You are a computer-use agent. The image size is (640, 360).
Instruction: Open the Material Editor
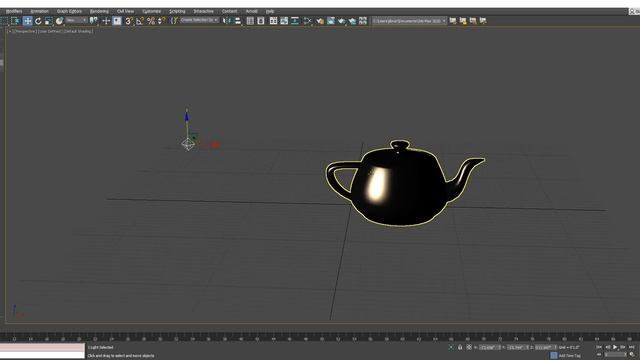point(307,21)
